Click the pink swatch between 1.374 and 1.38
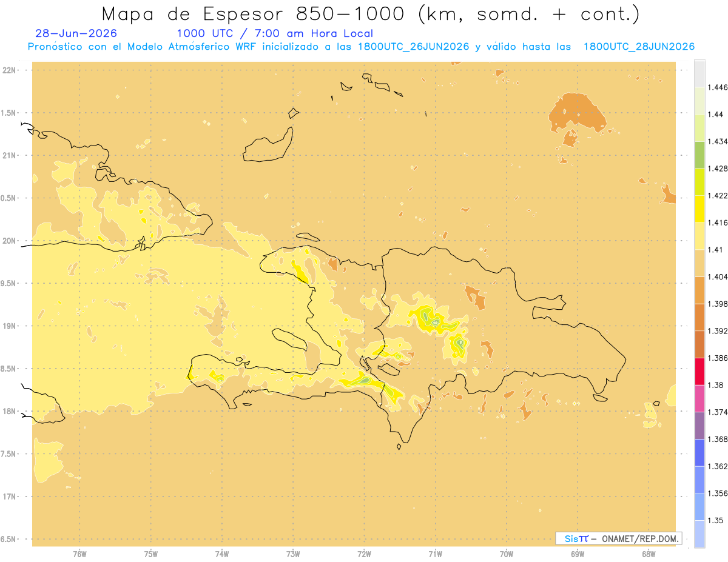Image resolution: width=728 pixels, height=562 pixels. [x=699, y=398]
